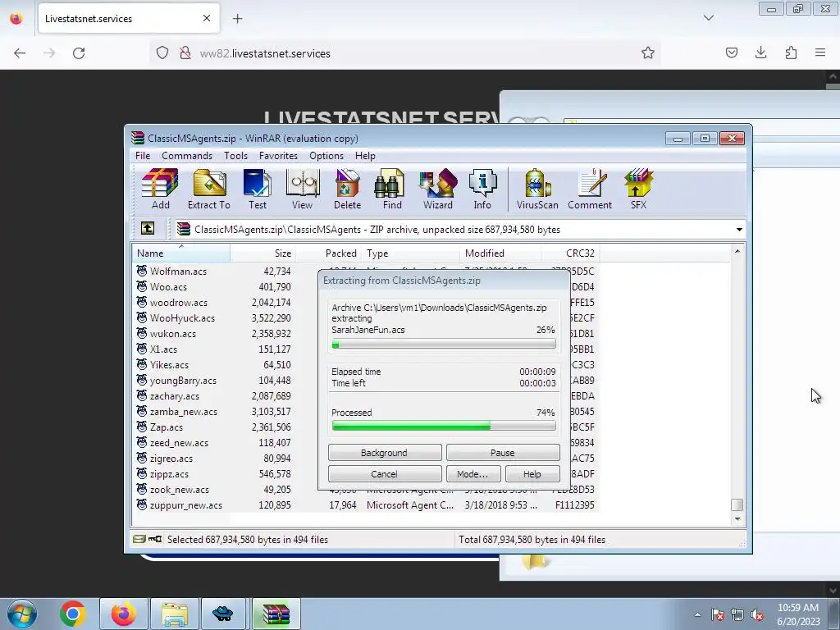Click the tracking protection shield icon
This screenshot has width=840, height=630.
(x=162, y=53)
